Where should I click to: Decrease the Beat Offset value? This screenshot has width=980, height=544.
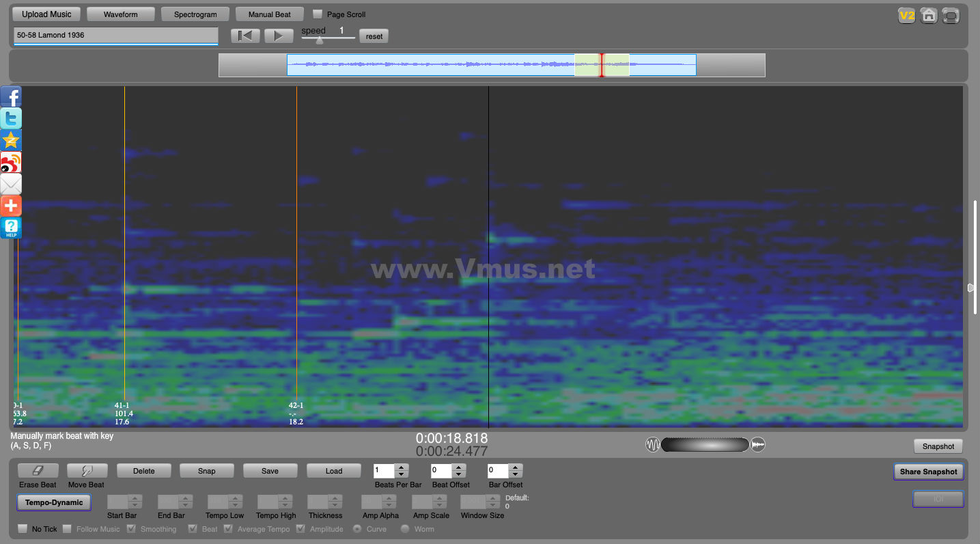click(459, 474)
